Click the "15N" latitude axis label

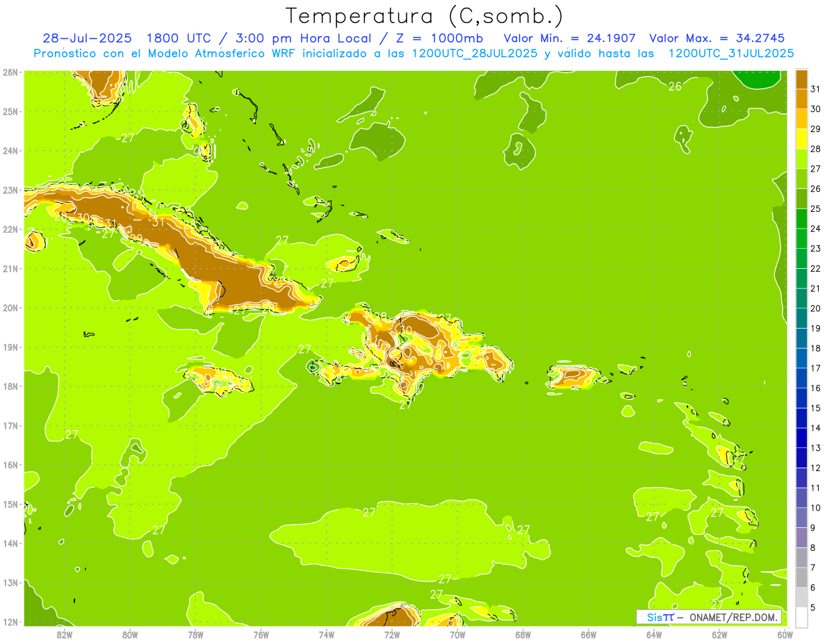coord(10,504)
